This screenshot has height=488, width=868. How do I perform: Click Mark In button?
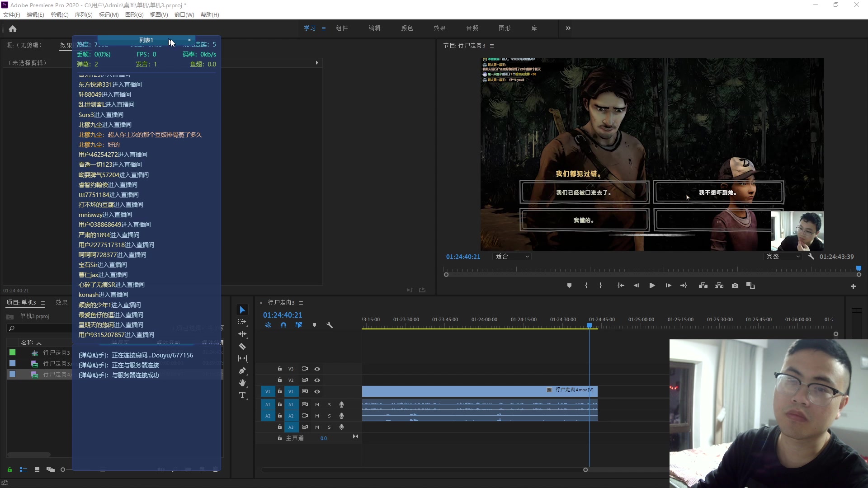(586, 286)
